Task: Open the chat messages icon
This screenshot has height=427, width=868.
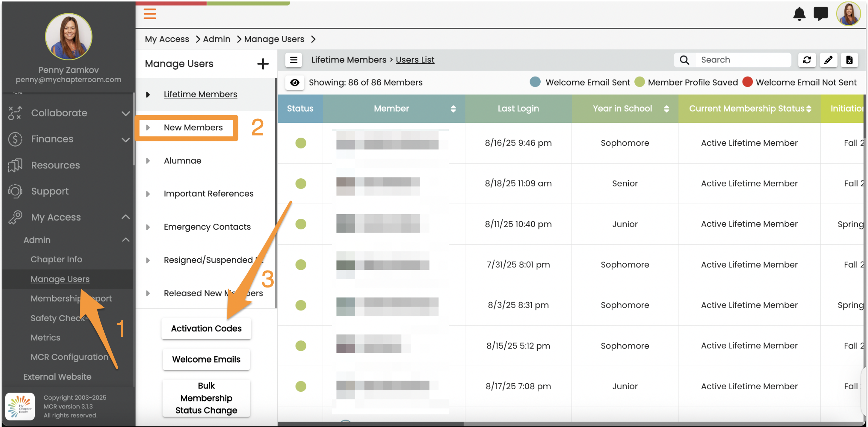Action: [x=821, y=14]
